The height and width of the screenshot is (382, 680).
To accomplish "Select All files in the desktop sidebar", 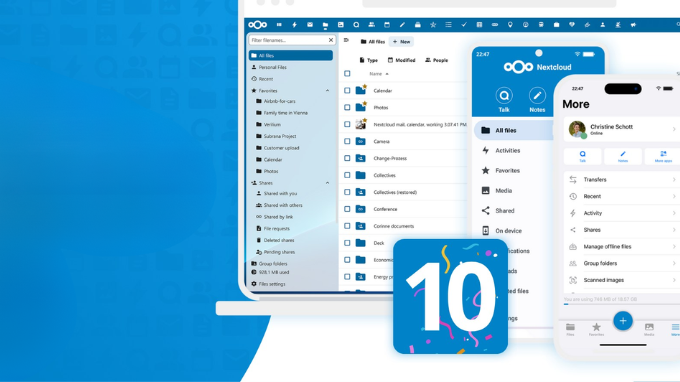I will click(x=291, y=56).
